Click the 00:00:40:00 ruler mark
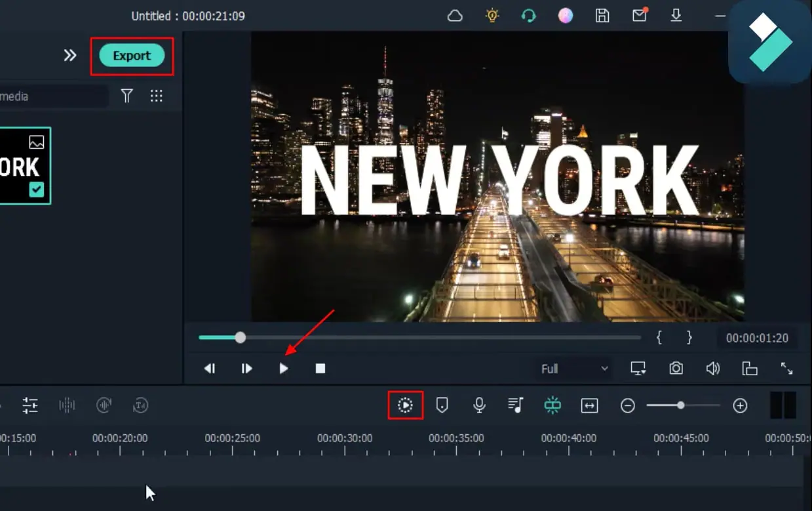 click(x=569, y=438)
